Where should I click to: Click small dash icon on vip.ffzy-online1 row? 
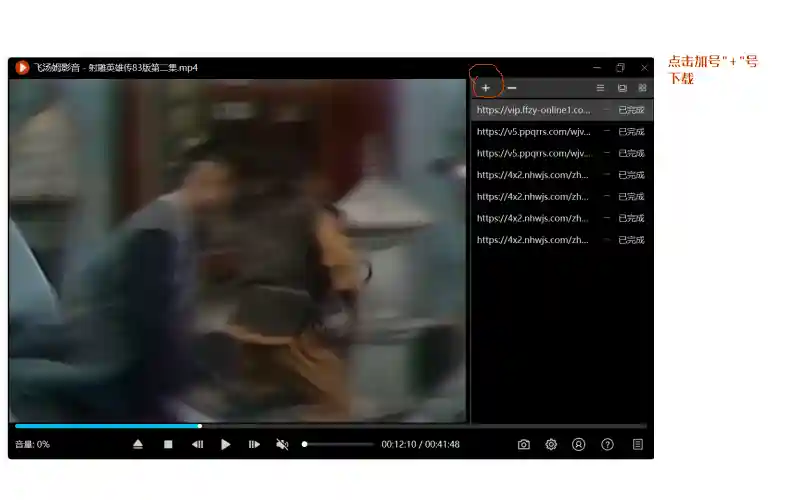(606, 110)
